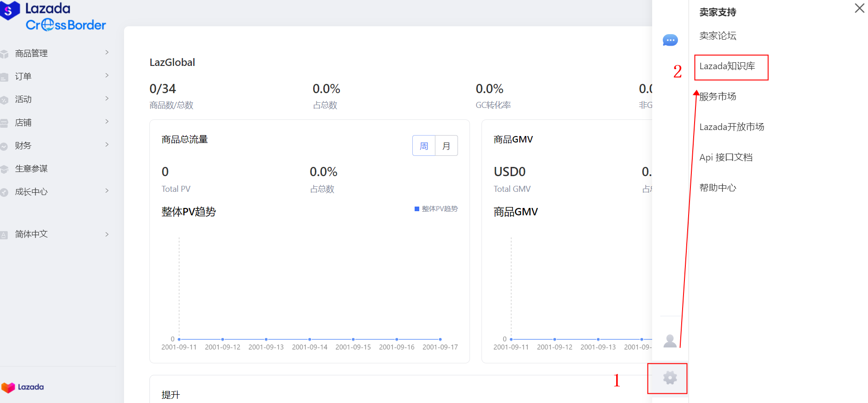Click the Lazada CrossBorder logo
The height and width of the screenshot is (403, 868).
pos(53,16)
